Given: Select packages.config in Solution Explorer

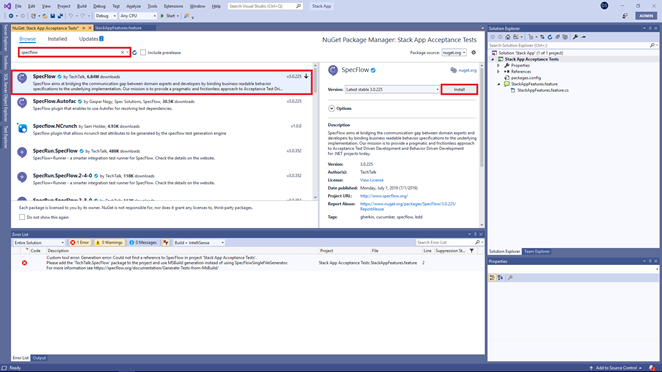Looking at the screenshot, I should pos(526,78).
